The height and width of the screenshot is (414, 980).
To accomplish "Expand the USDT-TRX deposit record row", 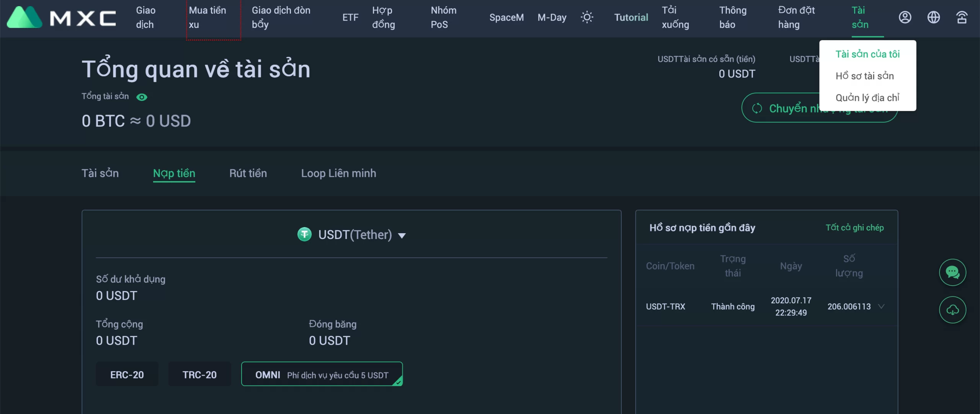I will [x=881, y=306].
